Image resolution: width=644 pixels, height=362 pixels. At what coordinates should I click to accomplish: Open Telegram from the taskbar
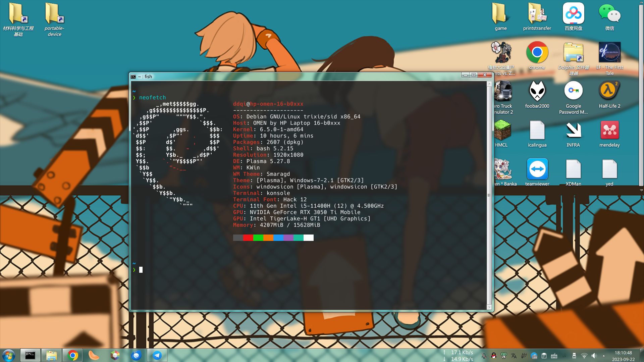coord(157,355)
